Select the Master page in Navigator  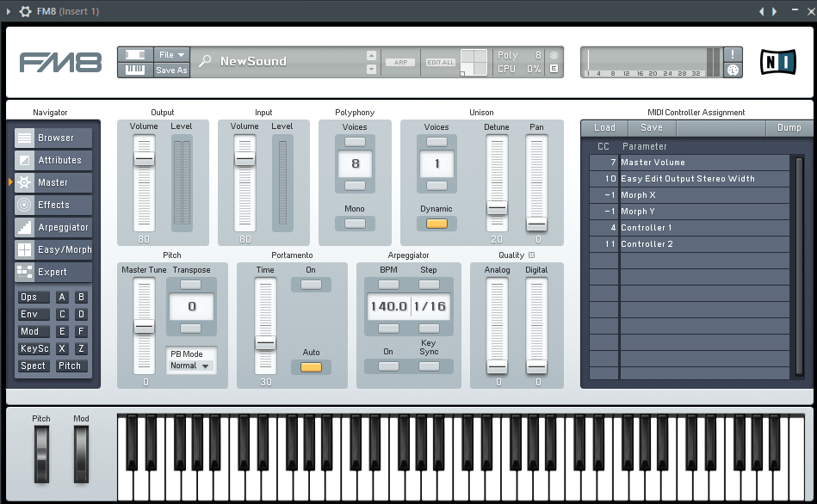(53, 182)
